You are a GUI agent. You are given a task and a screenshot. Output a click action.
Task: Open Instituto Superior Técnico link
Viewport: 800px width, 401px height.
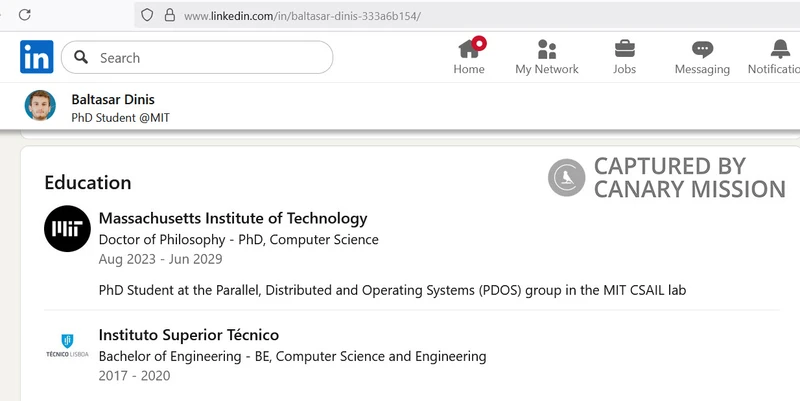coord(189,335)
